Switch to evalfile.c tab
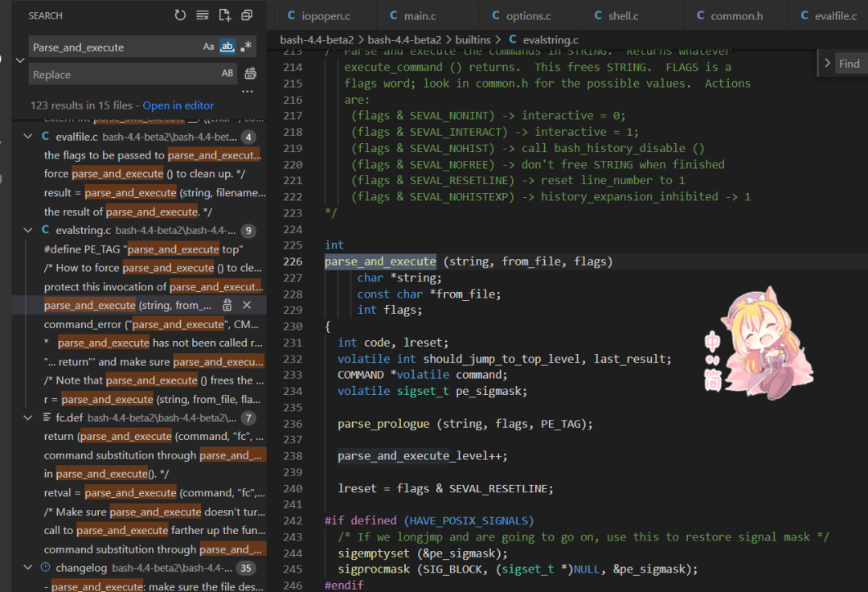The image size is (868, 592). point(829,16)
